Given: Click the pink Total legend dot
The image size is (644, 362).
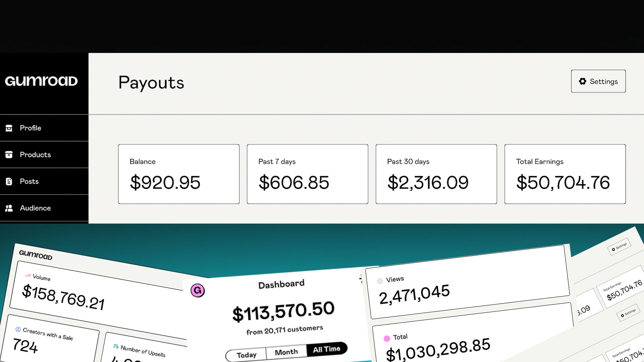Looking at the screenshot, I should [387, 339].
